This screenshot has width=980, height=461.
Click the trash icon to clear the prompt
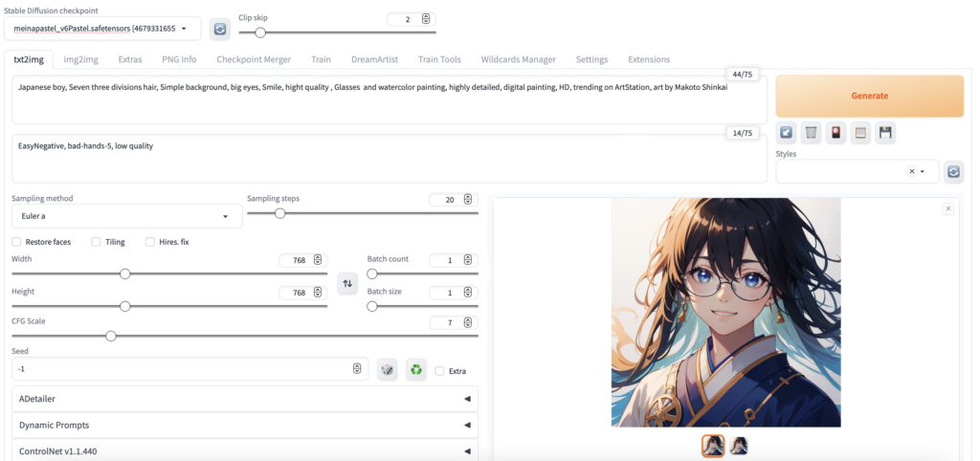point(811,133)
